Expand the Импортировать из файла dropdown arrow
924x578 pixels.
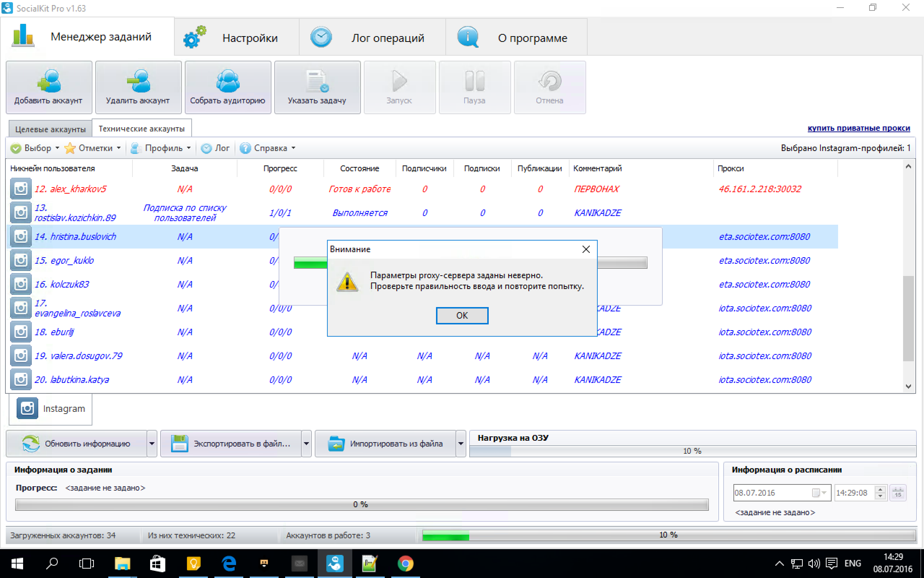[461, 444]
